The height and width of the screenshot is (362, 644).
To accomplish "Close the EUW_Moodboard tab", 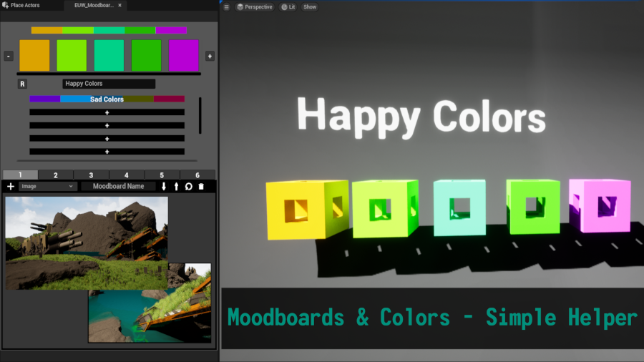I will pos(120,5).
